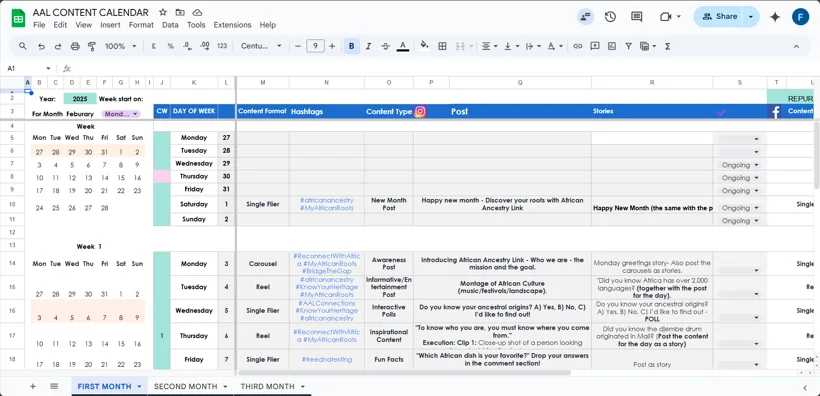Screen dimensions: 820x396
Task: Open the account avatar F
Action: point(801,17)
